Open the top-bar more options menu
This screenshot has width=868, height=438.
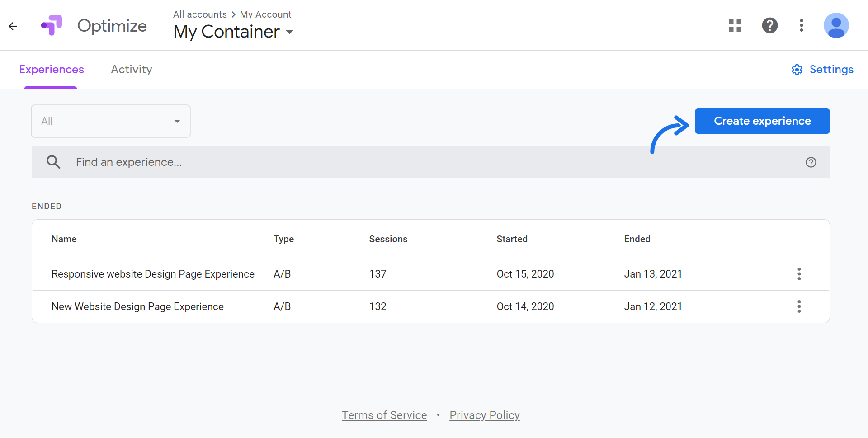point(802,25)
